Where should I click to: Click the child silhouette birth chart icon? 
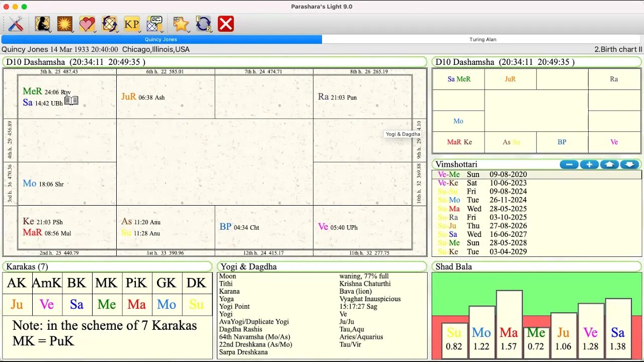coord(42,24)
